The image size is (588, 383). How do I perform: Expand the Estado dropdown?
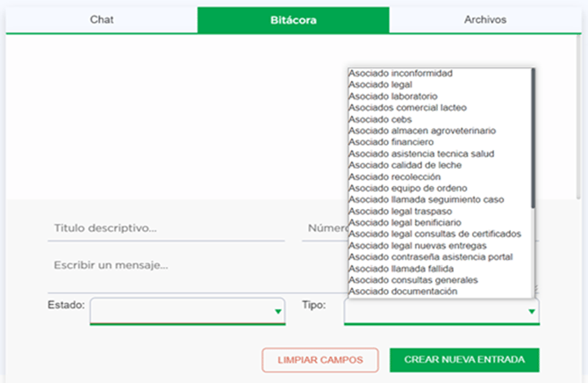point(188,311)
